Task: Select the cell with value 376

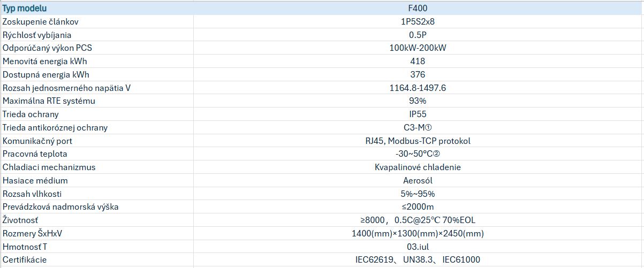Action: tap(418, 75)
